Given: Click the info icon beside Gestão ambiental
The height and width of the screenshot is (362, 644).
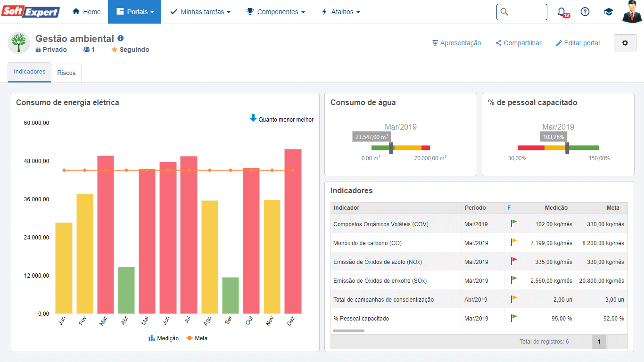Looking at the screenshot, I should [x=121, y=38].
